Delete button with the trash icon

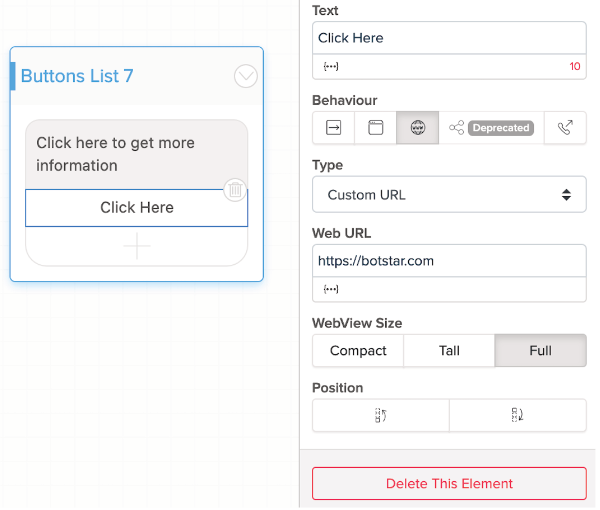click(x=234, y=189)
